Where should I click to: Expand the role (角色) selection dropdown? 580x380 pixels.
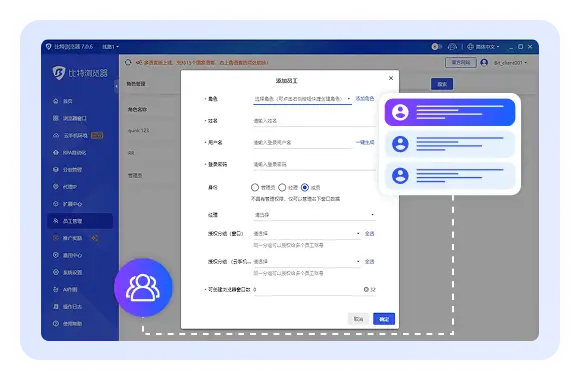coord(302,99)
